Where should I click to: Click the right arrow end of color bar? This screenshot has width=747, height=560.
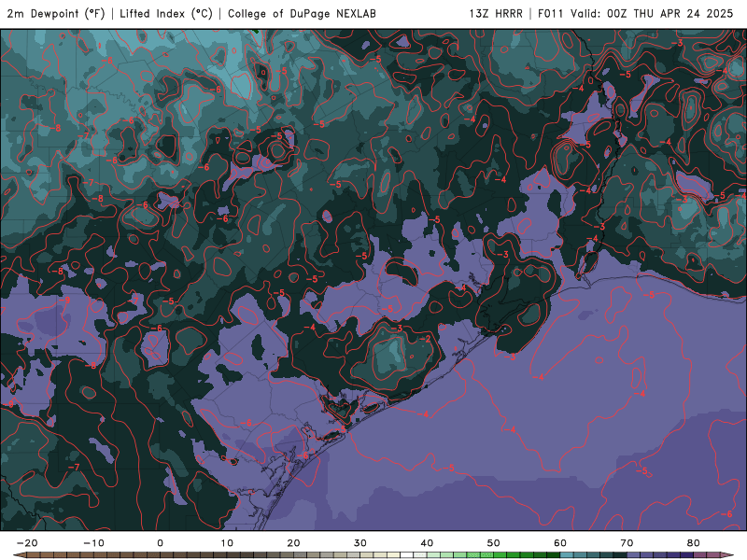click(728, 555)
